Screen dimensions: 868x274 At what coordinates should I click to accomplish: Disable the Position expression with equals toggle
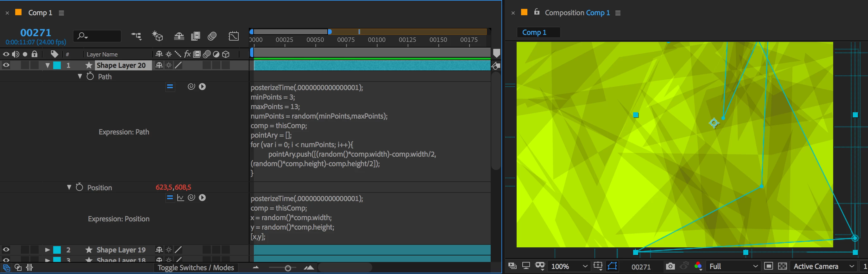click(x=170, y=198)
